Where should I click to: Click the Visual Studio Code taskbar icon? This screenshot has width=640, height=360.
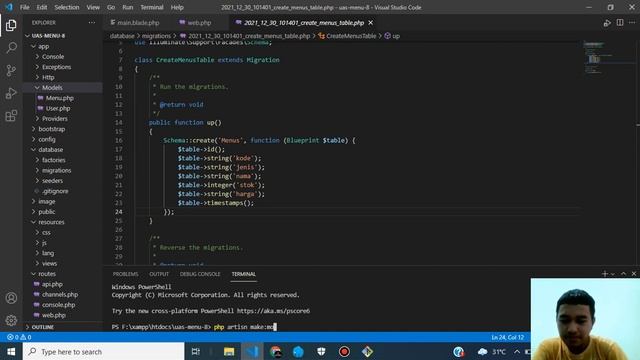click(x=252, y=351)
